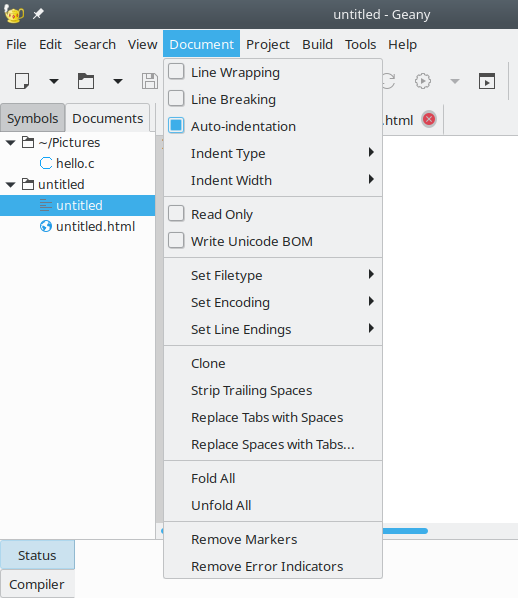Click the Geany teapot app icon
Image resolution: width=518 pixels, height=598 pixels.
click(x=14, y=14)
